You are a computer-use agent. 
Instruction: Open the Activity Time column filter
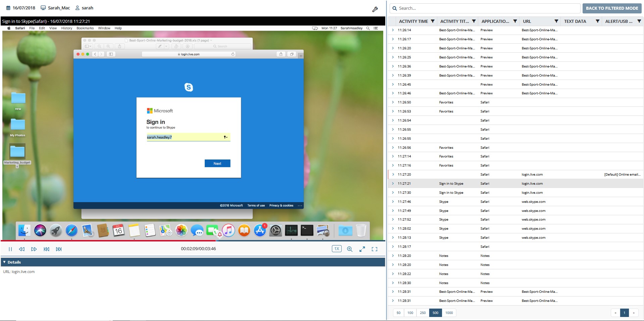click(x=433, y=21)
